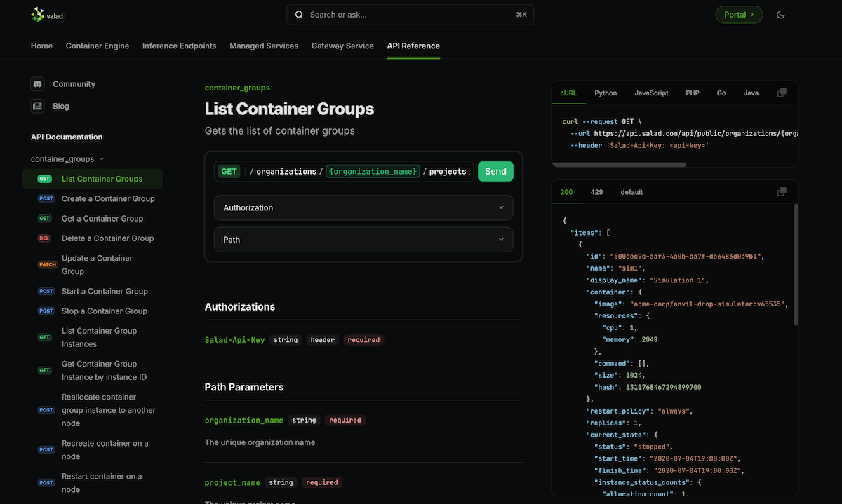Click the Community Discord icon
The width and height of the screenshot is (842, 504).
pos(37,84)
